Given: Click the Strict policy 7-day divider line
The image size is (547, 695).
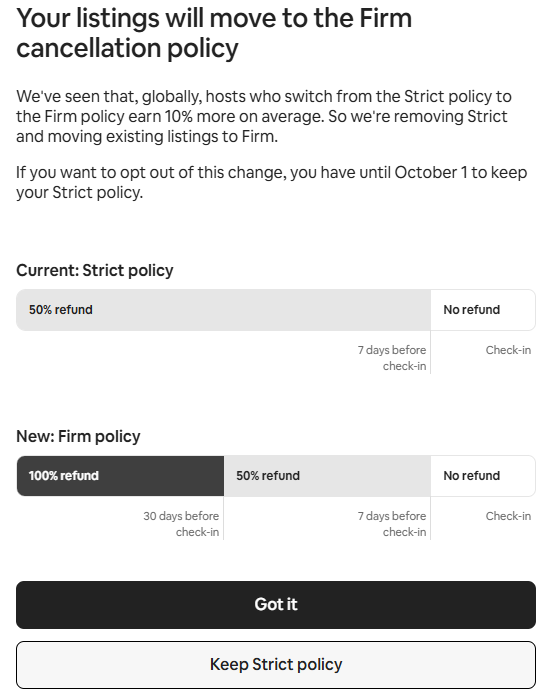Looking at the screenshot, I should point(430,352).
